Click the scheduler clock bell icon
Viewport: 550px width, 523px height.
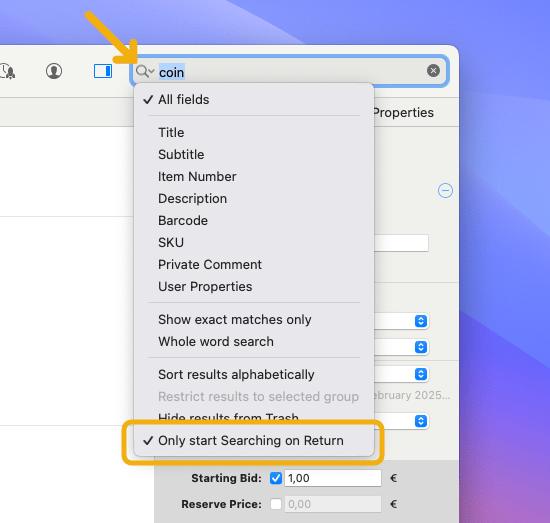(7, 71)
